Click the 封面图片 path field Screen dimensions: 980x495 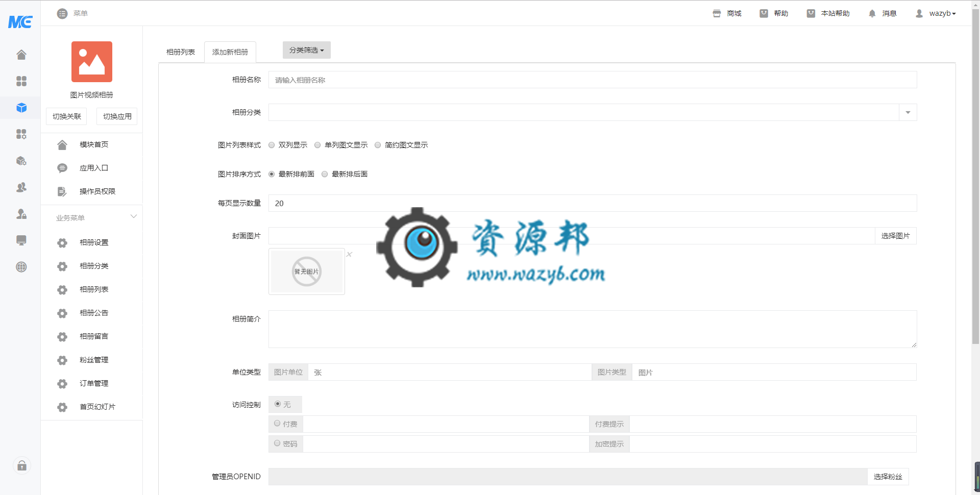572,236
